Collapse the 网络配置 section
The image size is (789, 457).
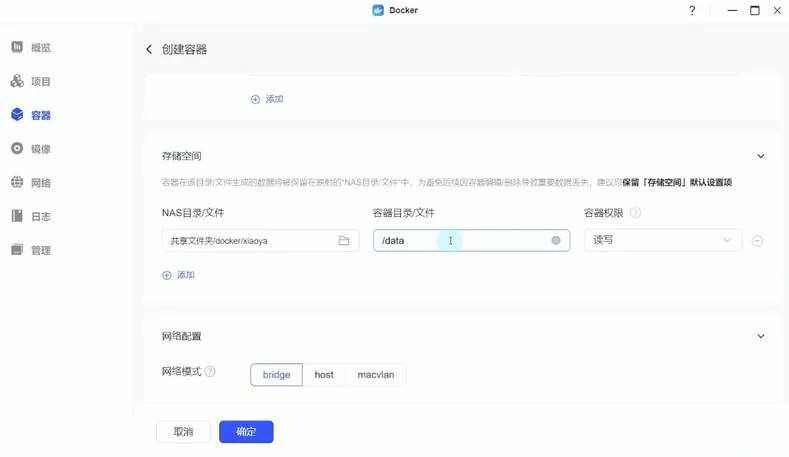click(x=761, y=337)
